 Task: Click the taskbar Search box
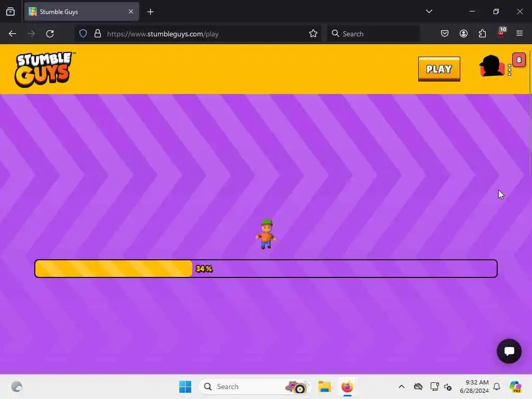pyautogui.click(x=255, y=387)
